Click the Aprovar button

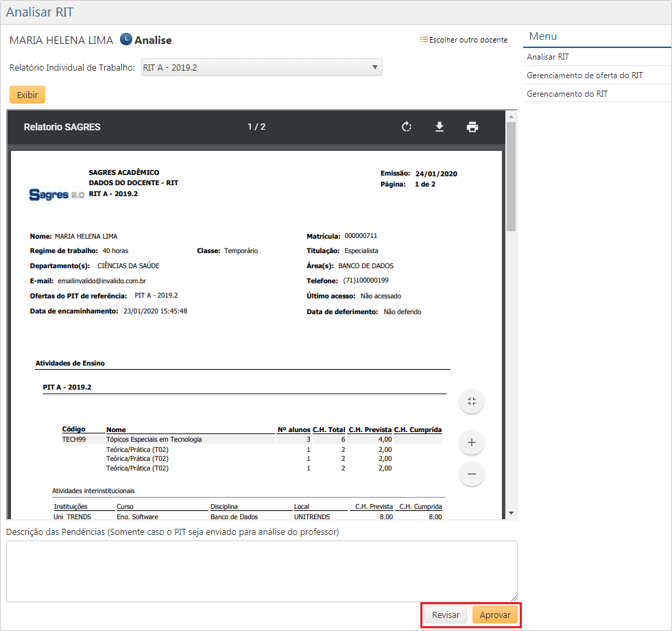495,615
